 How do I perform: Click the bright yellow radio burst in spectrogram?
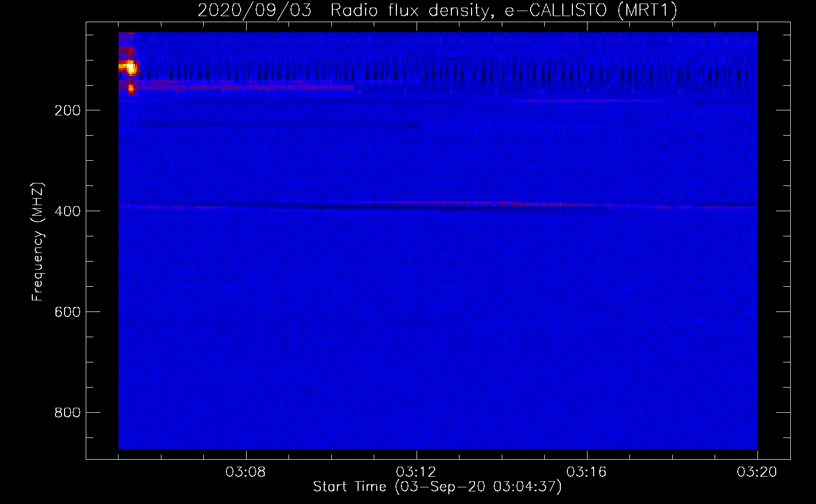pyautogui.click(x=129, y=67)
